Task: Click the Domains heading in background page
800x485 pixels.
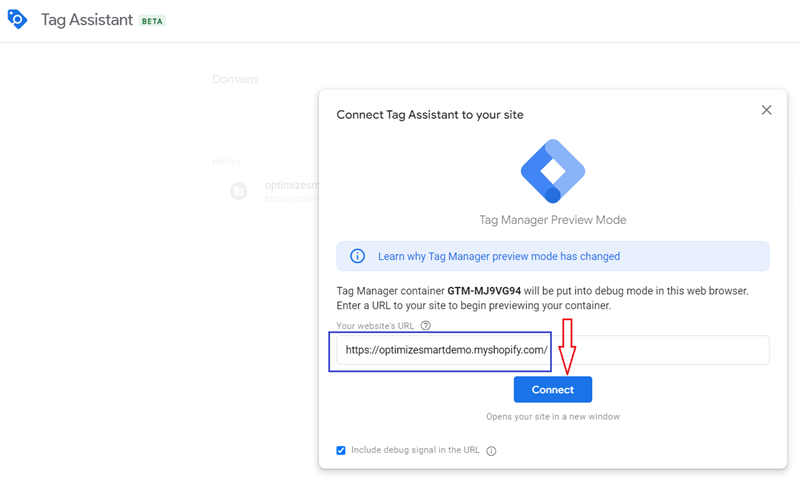Action: coord(235,79)
